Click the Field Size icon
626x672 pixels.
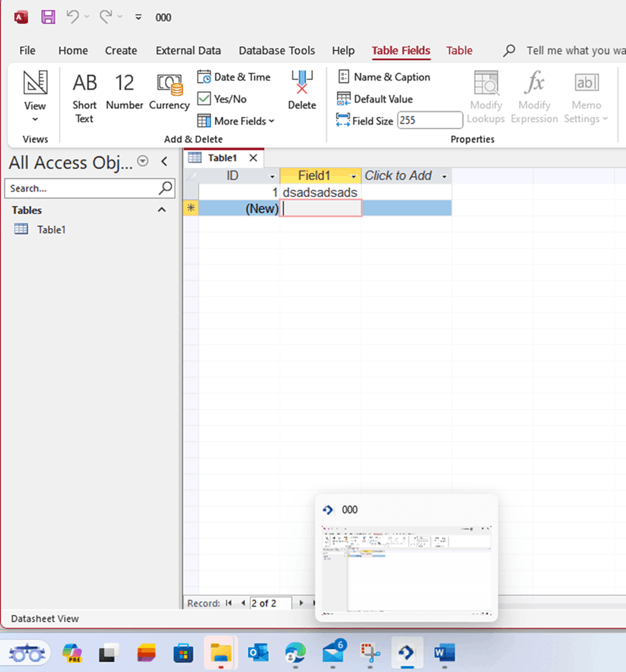pos(343,120)
